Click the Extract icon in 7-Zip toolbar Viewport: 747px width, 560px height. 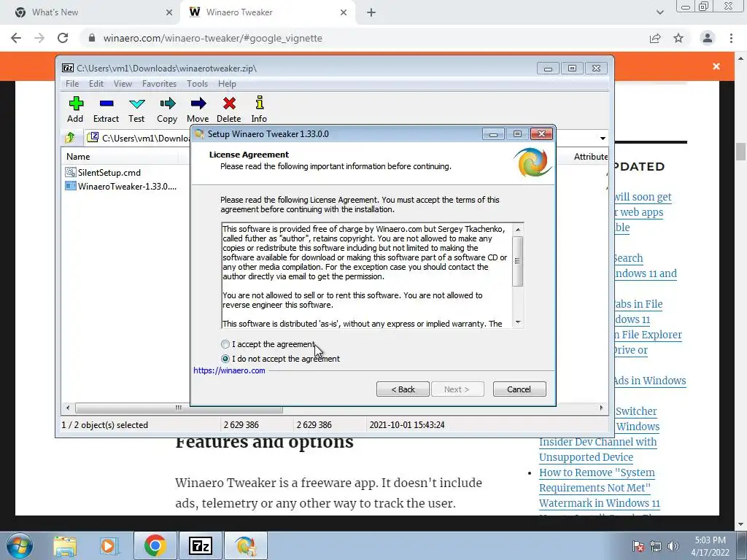(x=106, y=109)
